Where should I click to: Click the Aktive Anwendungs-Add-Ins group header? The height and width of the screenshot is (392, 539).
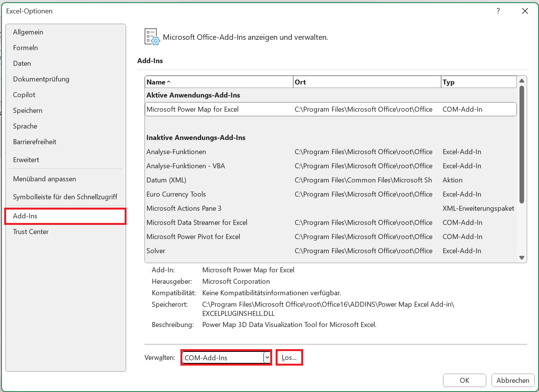tap(193, 95)
